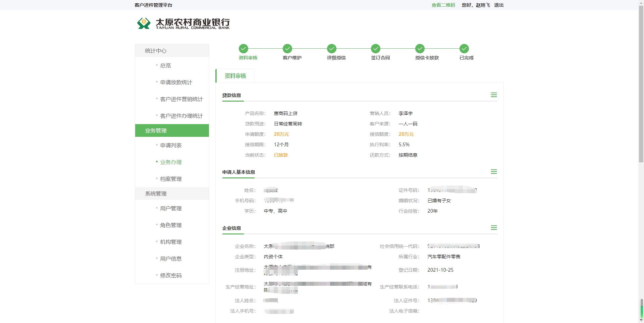The width and height of the screenshot is (644, 323).
Task: Click the 授信额度 value 20万元
Action: (x=406, y=134)
